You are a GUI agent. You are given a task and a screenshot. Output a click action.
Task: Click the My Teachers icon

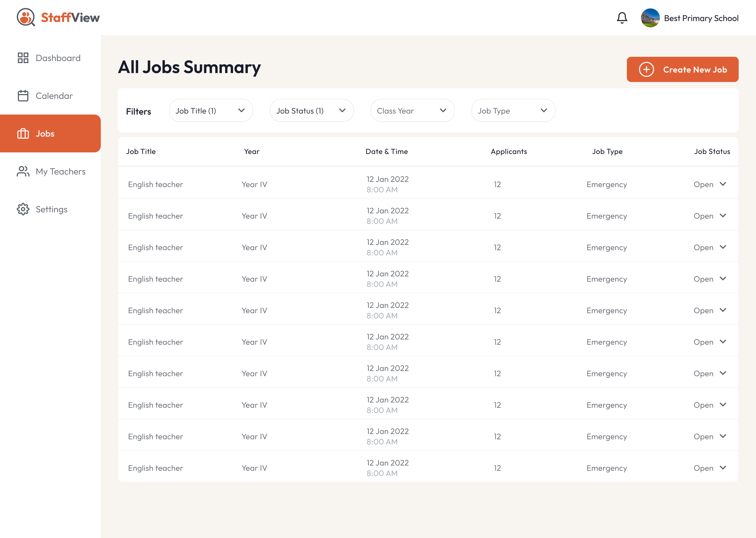pos(23,171)
